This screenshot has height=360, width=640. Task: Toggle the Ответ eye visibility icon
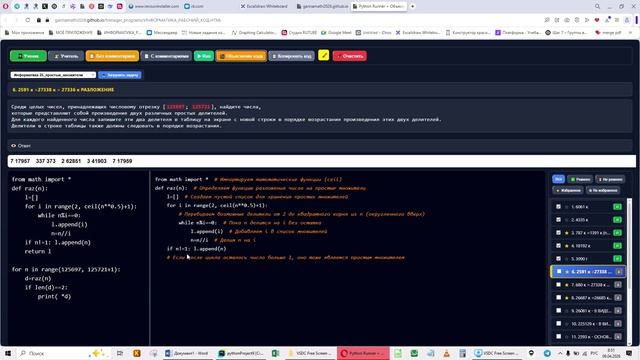13,146
